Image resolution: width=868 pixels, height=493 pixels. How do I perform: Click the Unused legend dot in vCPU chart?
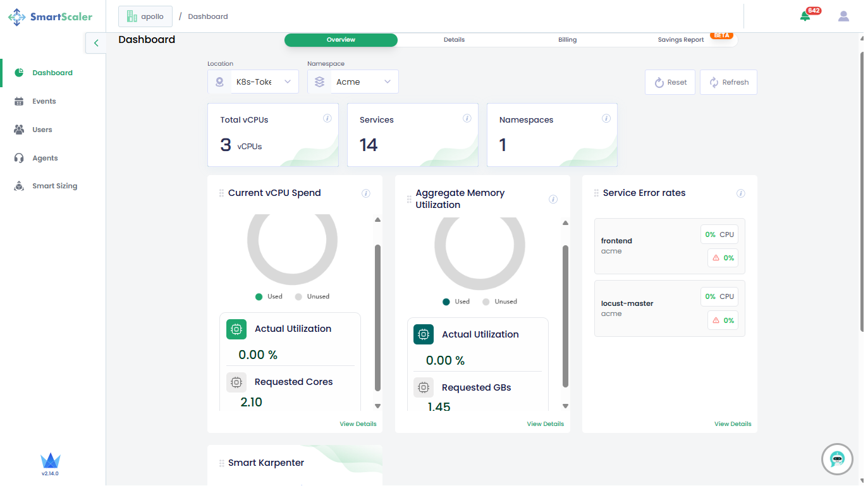coord(298,296)
